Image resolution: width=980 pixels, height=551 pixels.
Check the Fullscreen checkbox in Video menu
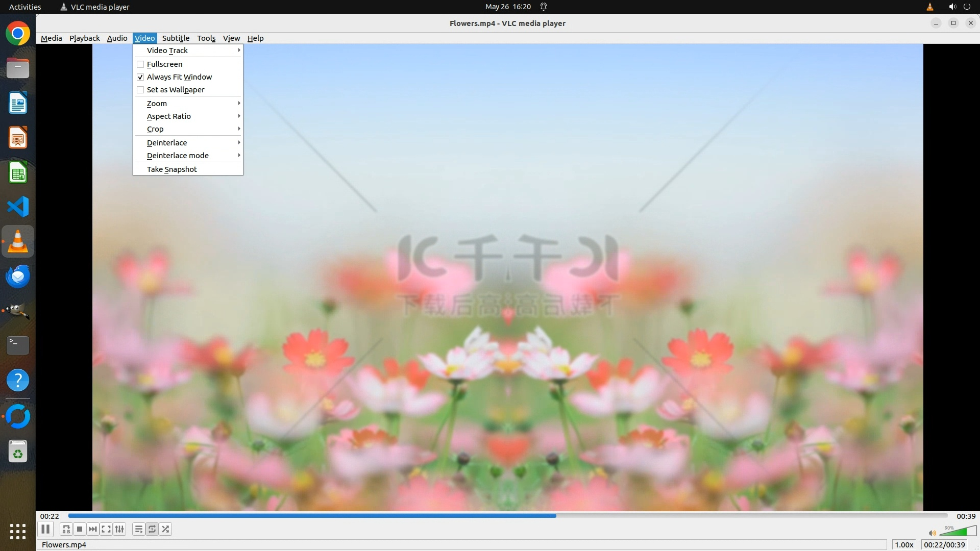pos(140,64)
